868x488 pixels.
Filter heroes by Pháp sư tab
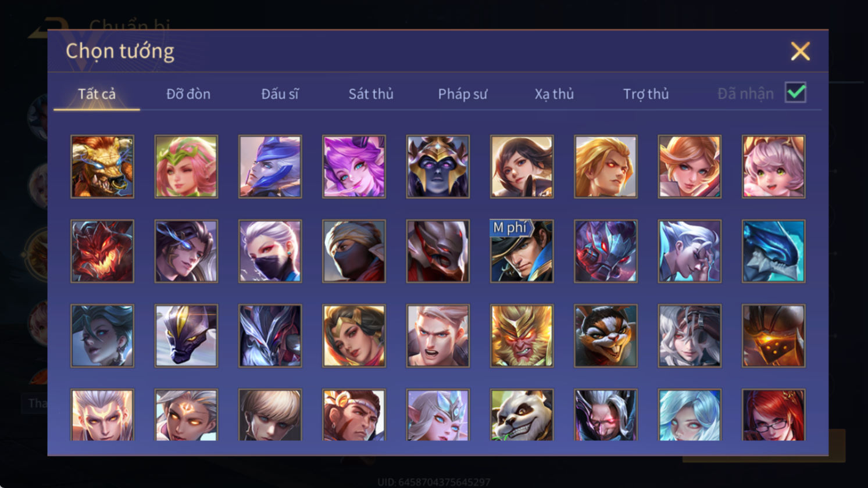463,94
